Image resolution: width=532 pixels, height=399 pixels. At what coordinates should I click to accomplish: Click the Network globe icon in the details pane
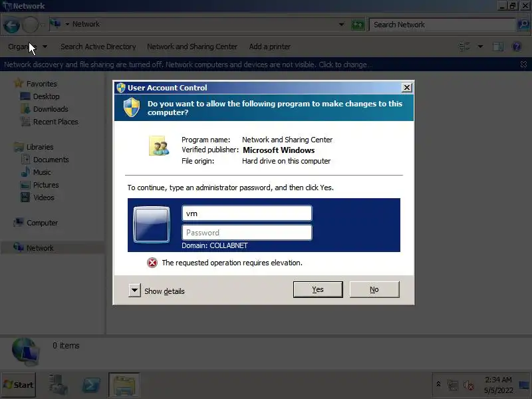(x=25, y=352)
